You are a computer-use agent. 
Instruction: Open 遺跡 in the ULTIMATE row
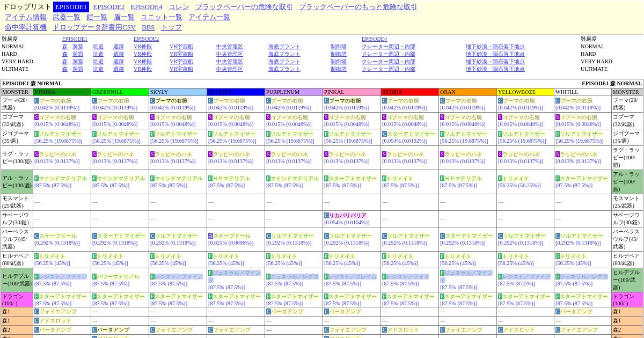[x=119, y=69]
